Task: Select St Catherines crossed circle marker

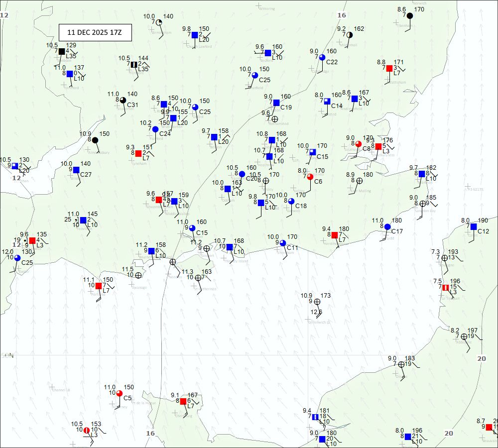Action: 198,278
